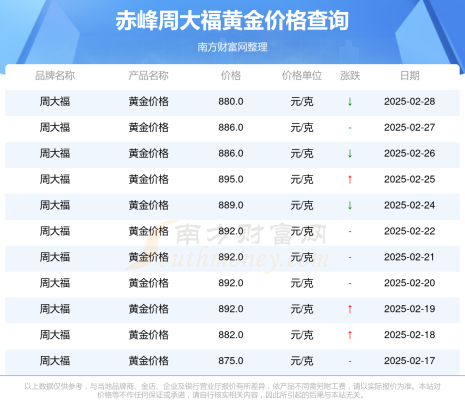This screenshot has width=465, height=400.
Task: Click 周大福 in the 2025-02-25 row
Action: pyautogui.click(x=55, y=179)
